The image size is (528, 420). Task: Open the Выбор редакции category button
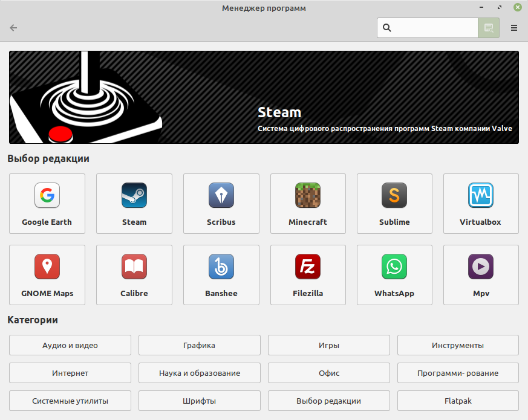coord(329,401)
